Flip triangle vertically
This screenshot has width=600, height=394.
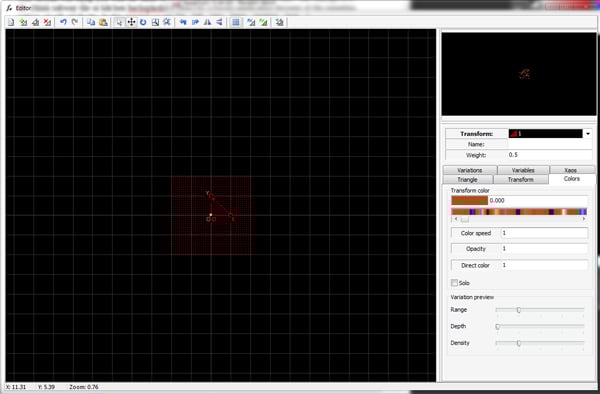[219, 22]
